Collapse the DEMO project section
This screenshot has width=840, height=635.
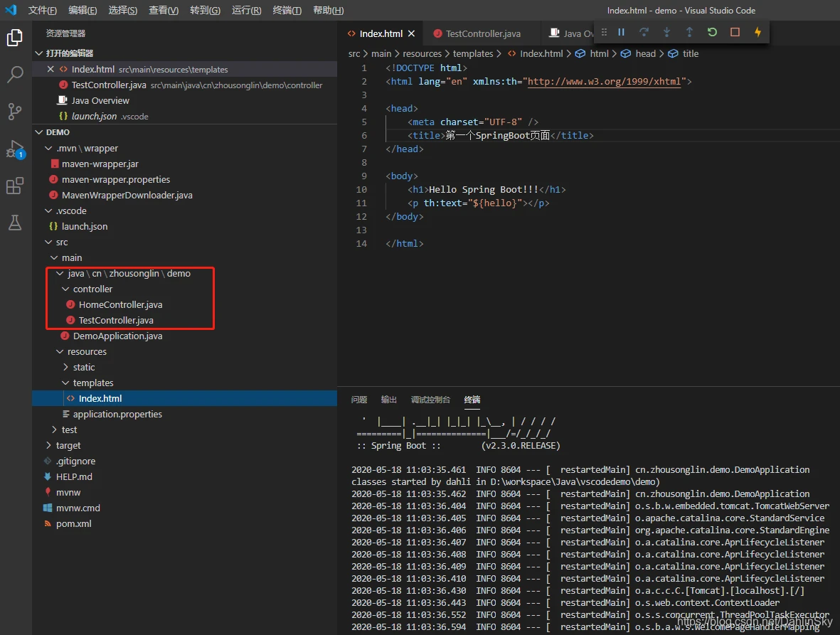(x=38, y=132)
